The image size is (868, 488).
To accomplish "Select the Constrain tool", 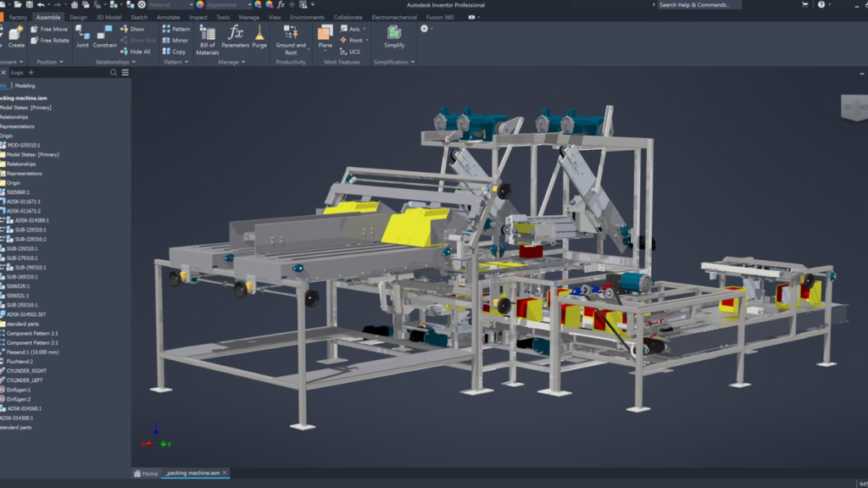I will (x=105, y=34).
